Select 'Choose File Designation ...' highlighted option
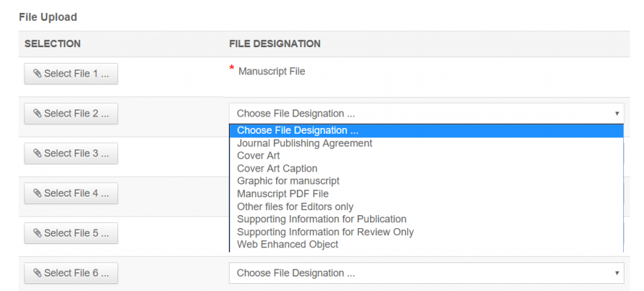 298,130
